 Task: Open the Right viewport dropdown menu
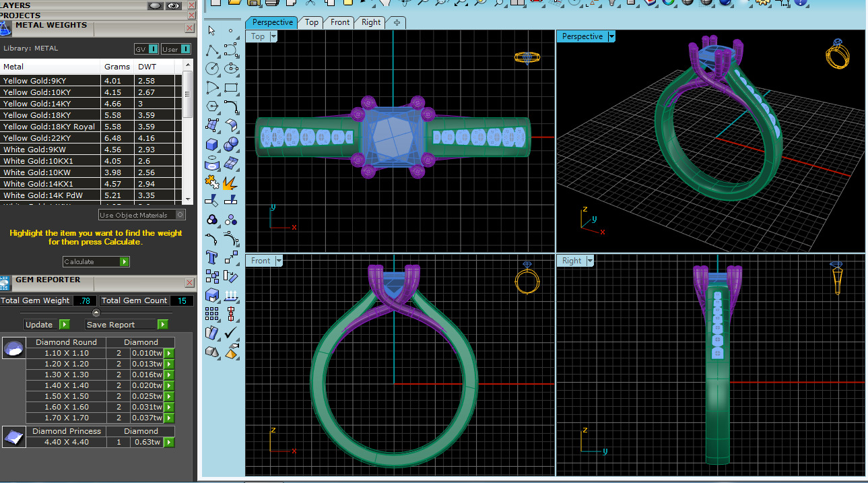click(x=590, y=261)
